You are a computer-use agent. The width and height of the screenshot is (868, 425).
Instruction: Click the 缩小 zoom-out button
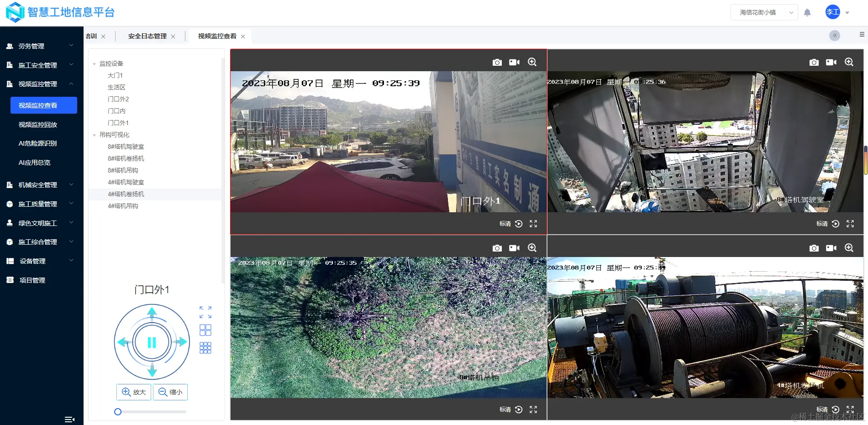coord(170,392)
